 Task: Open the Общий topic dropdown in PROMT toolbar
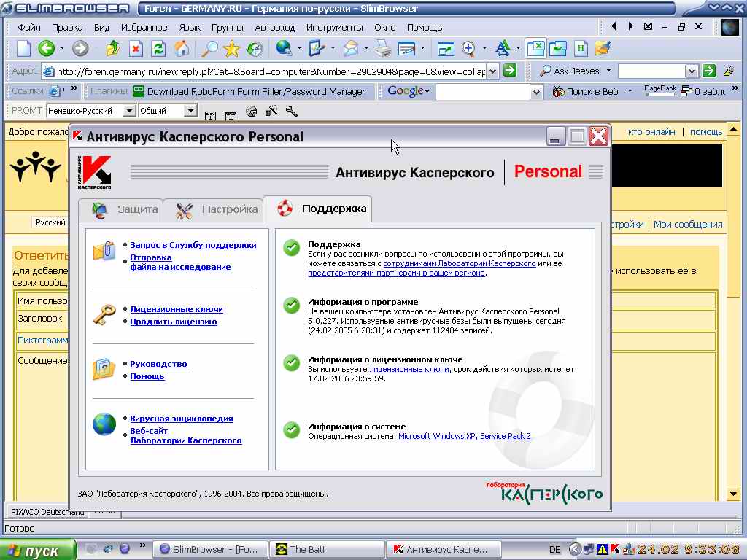[x=190, y=111]
